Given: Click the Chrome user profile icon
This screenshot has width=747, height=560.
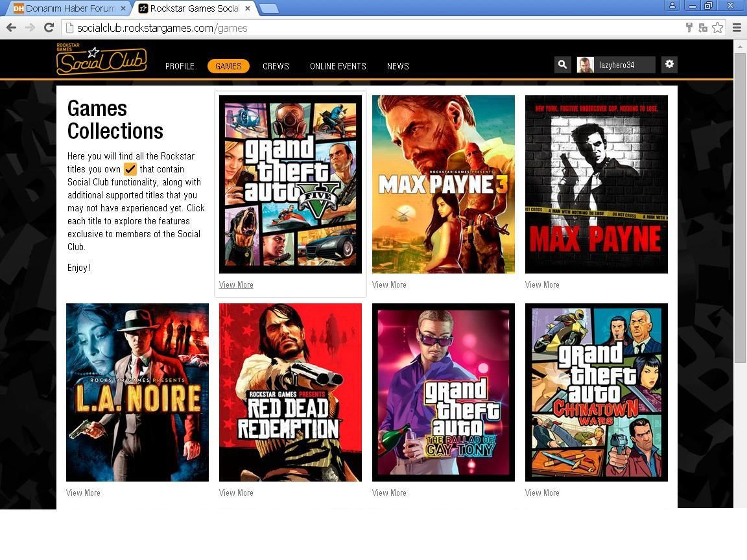Looking at the screenshot, I should tap(672, 5).
